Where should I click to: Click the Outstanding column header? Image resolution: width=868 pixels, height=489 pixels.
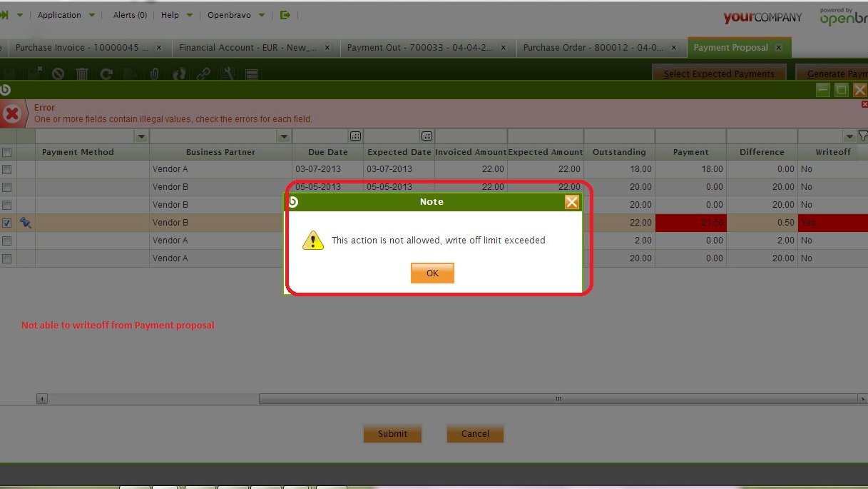pyautogui.click(x=619, y=152)
